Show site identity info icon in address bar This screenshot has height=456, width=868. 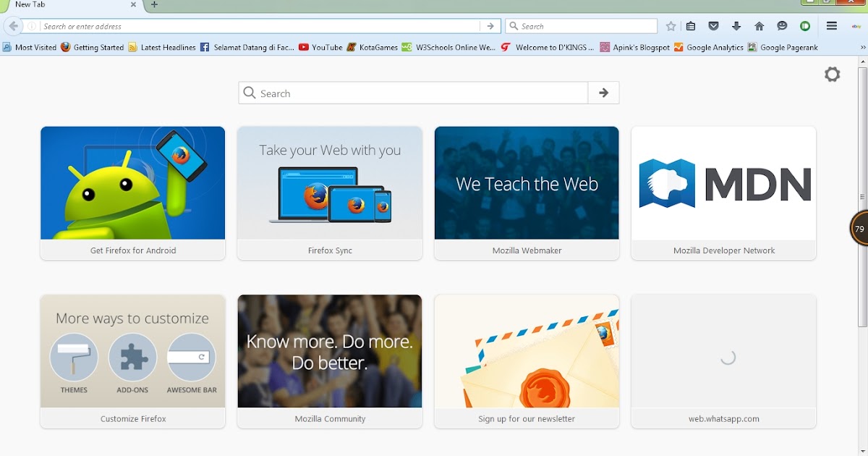tap(32, 26)
